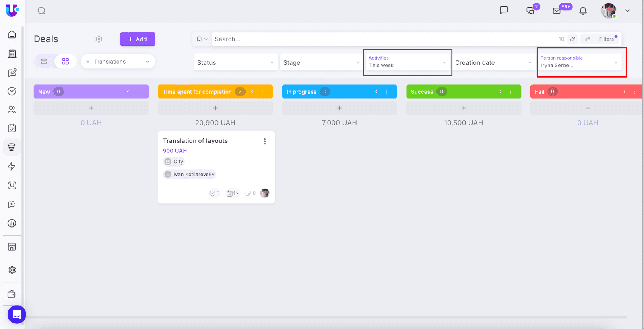Open the Filters panel button
The width and height of the screenshot is (644, 329).
601,39
